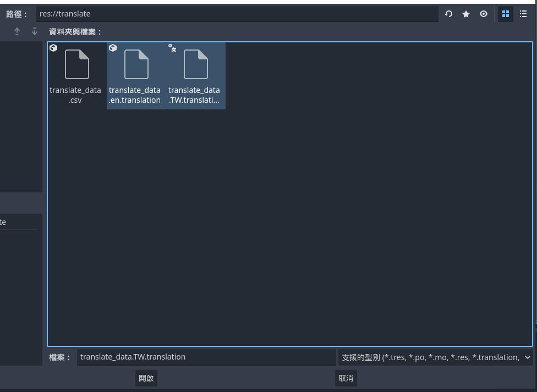537x392 pixels.
Task: Click the 取消 (Cancel) button
Action: [x=346, y=378]
